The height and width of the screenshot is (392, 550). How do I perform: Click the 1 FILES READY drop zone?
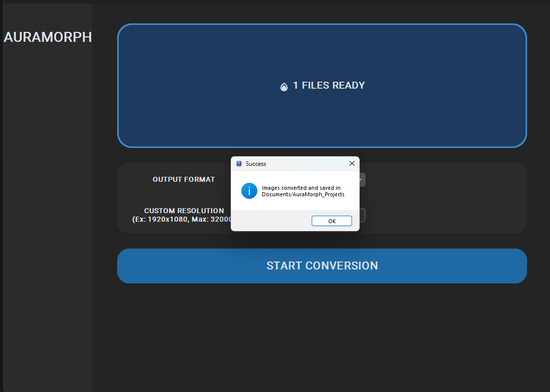click(322, 86)
